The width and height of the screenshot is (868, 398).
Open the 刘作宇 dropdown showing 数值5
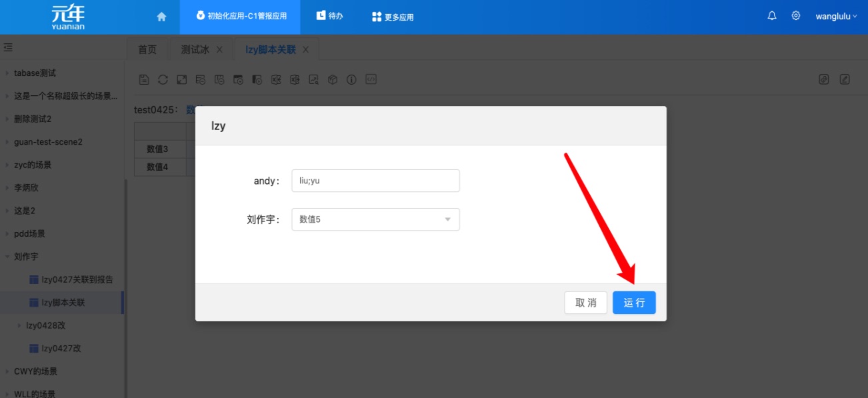(x=375, y=219)
